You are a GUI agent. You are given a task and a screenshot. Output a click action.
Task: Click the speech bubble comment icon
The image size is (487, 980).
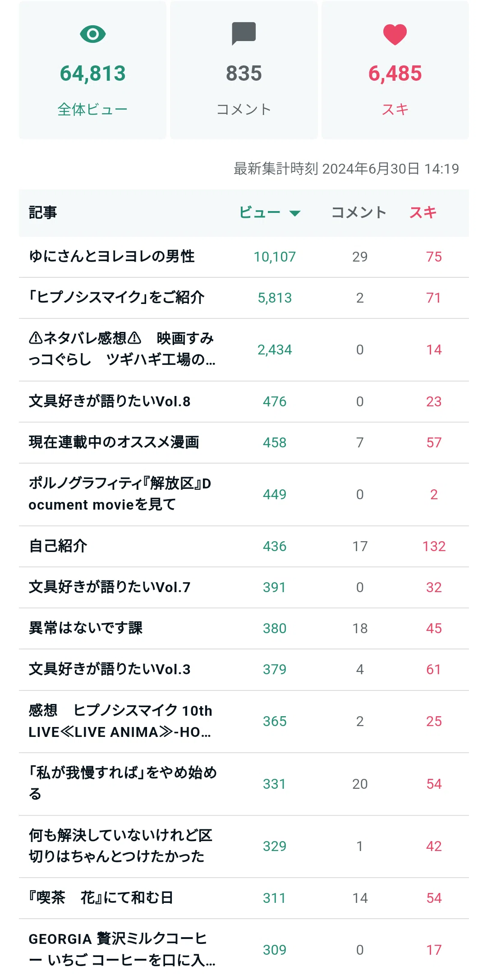click(244, 33)
